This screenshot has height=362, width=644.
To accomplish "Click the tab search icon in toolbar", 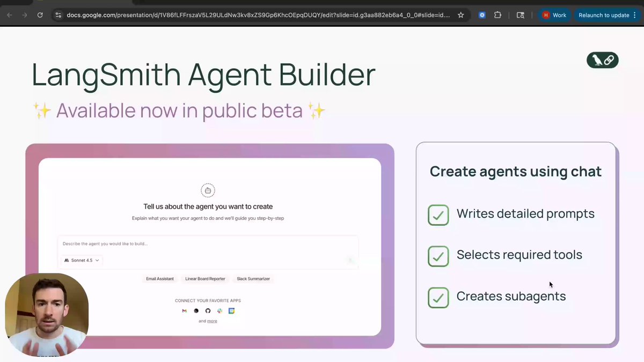I will [x=520, y=15].
